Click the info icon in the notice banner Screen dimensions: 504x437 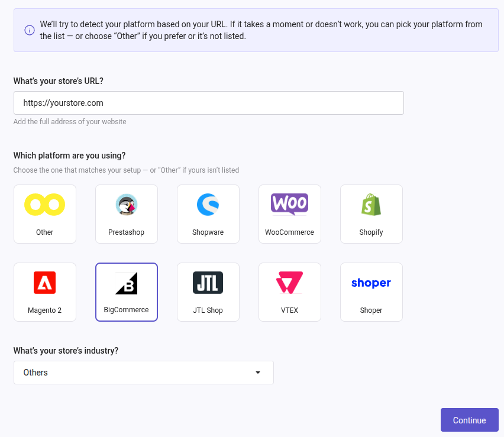pyautogui.click(x=29, y=30)
